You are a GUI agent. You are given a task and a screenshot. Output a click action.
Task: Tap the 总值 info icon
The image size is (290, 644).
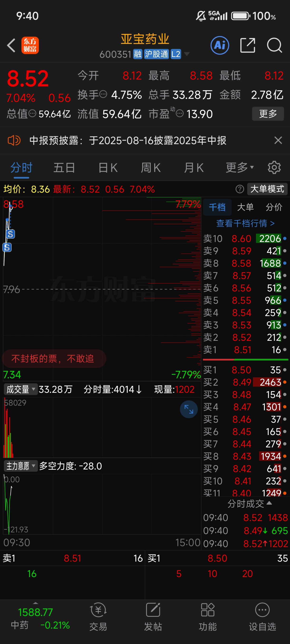point(32,114)
